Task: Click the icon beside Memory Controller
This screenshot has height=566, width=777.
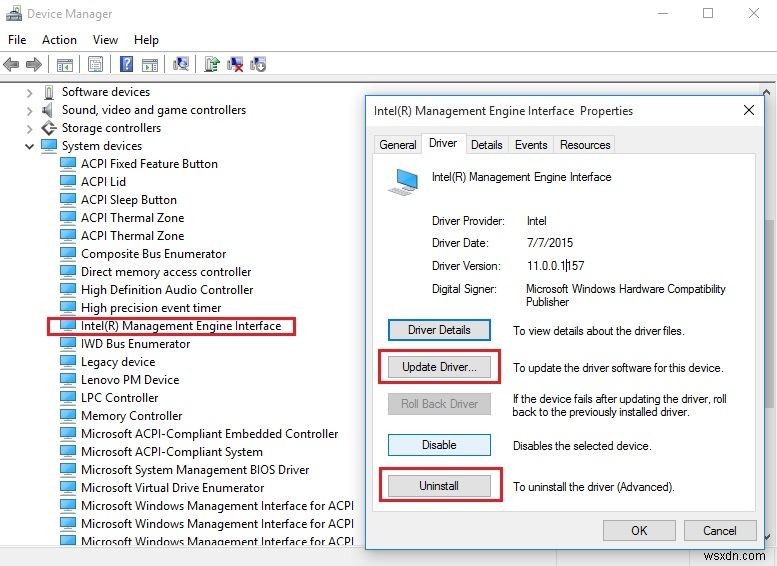Action: pyautogui.click(x=68, y=415)
